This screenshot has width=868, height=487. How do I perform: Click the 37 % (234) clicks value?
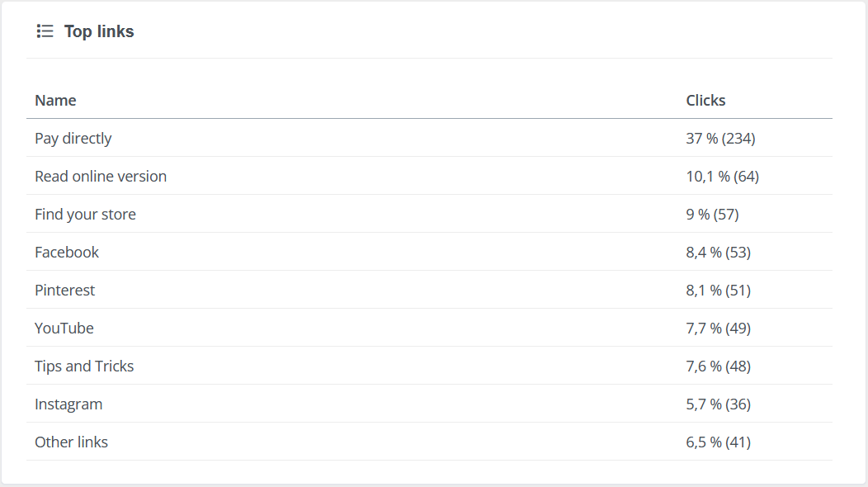(720, 139)
